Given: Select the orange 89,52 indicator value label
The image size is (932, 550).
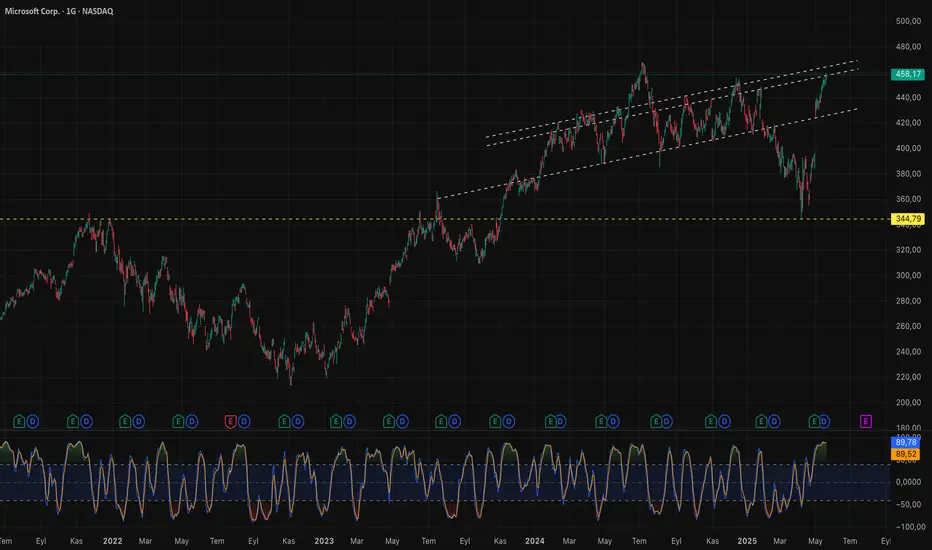Looking at the screenshot, I should click(x=905, y=454).
